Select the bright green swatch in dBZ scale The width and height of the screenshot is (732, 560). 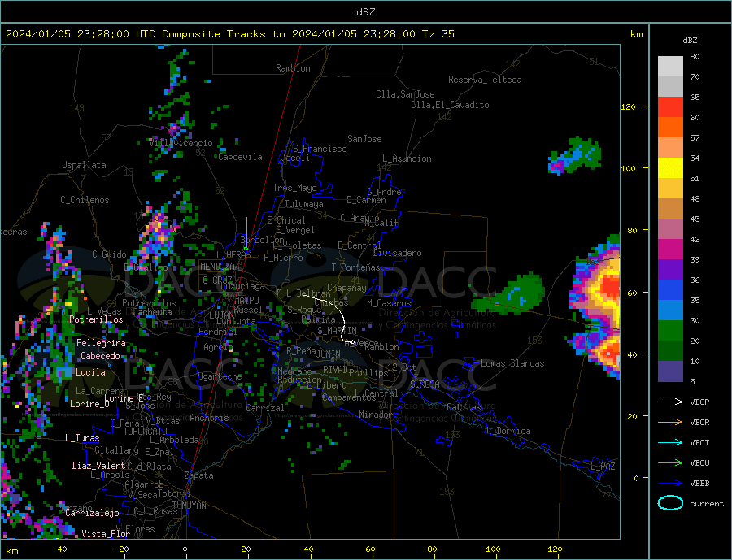670,331
